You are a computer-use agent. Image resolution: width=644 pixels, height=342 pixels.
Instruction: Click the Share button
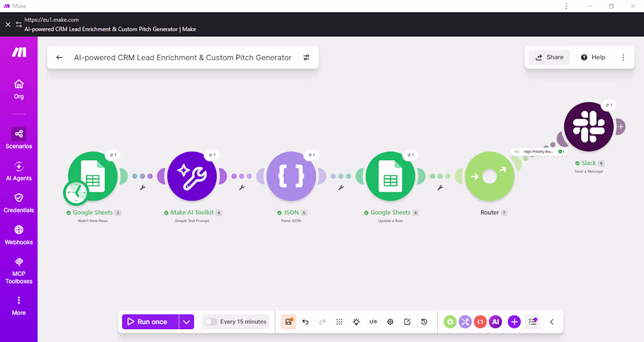point(550,57)
